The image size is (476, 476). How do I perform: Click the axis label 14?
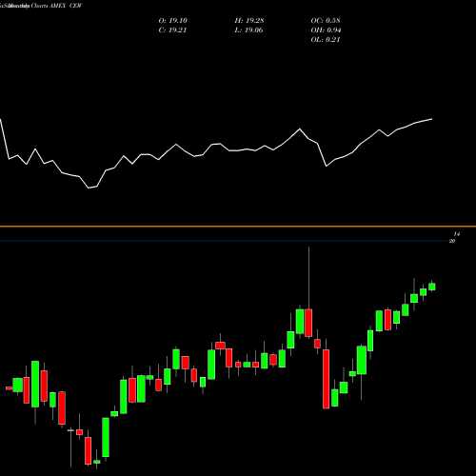(x=457, y=234)
